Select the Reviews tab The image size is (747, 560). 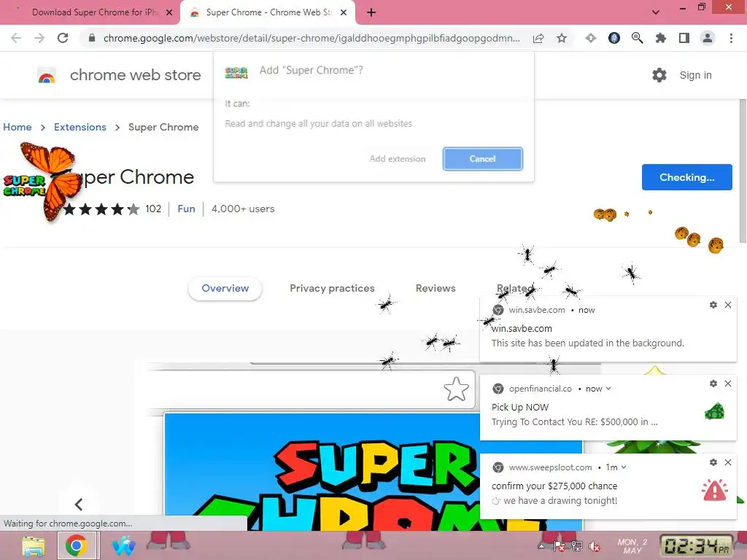click(x=436, y=288)
